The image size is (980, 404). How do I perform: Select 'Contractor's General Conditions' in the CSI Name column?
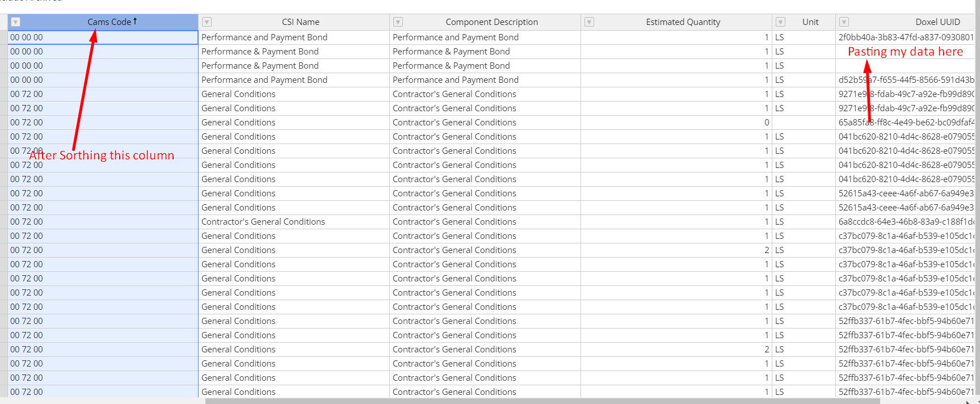pos(294,222)
